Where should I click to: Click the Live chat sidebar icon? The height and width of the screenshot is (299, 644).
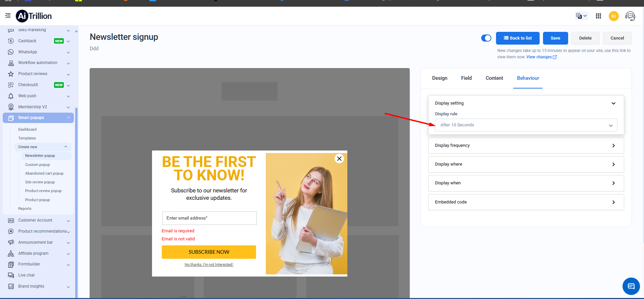(11, 275)
